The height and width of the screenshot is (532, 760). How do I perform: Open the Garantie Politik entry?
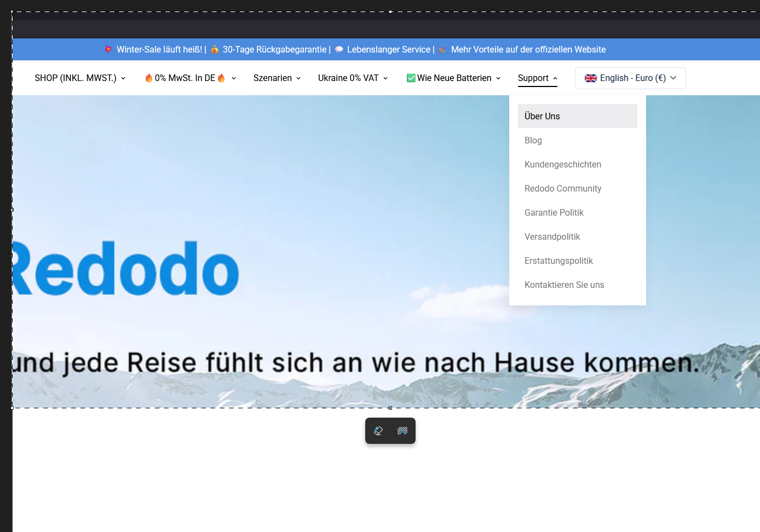(x=578, y=212)
